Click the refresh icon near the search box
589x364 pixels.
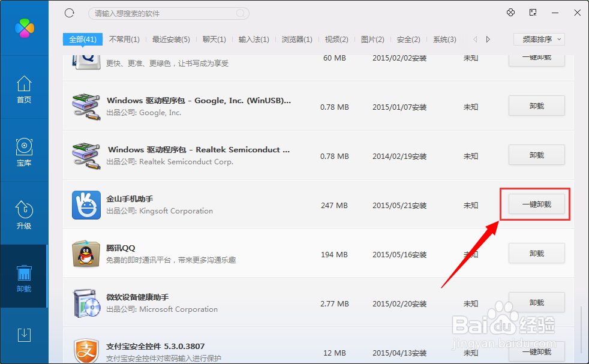69,12
